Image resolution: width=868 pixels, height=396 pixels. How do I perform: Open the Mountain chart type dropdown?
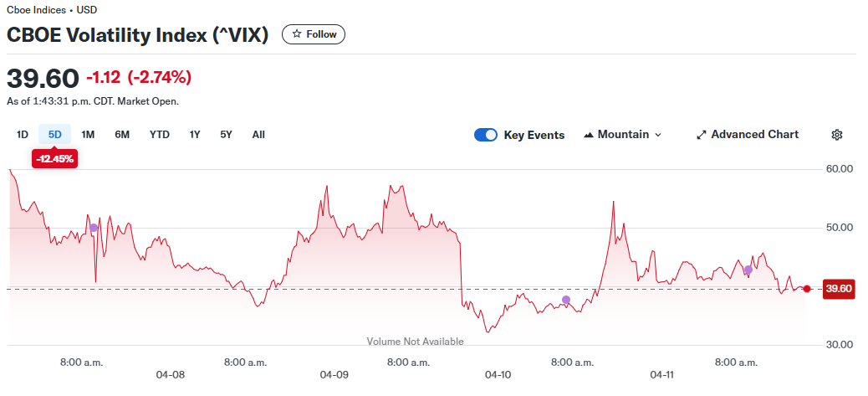click(x=623, y=135)
